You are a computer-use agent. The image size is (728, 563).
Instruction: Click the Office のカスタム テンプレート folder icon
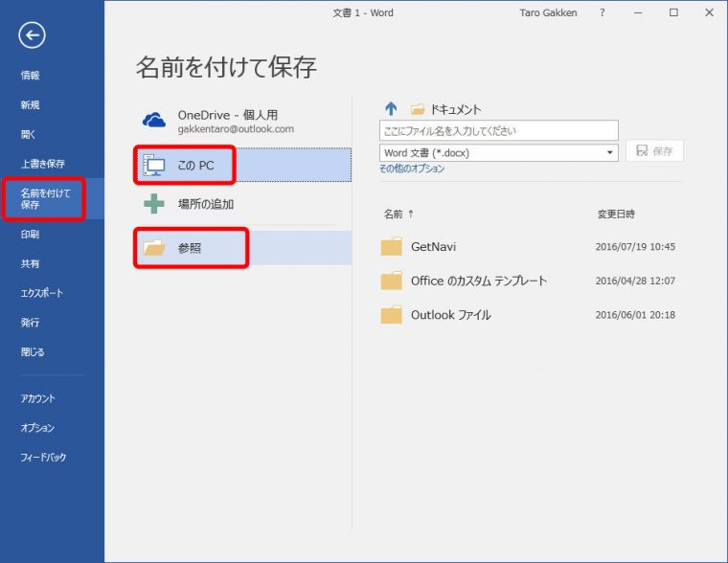click(x=392, y=281)
